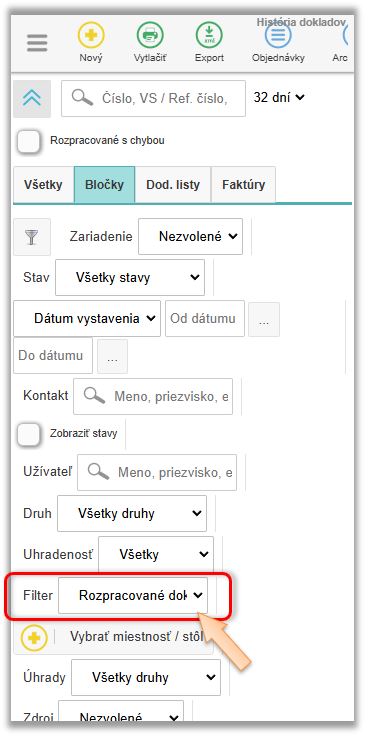Collapse filters with the double chevron icon
Screen dimensions: 369x738
click(x=32, y=99)
